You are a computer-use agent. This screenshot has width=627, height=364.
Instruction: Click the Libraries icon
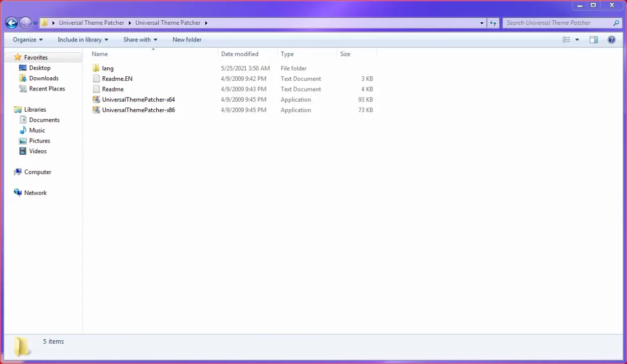coord(18,109)
